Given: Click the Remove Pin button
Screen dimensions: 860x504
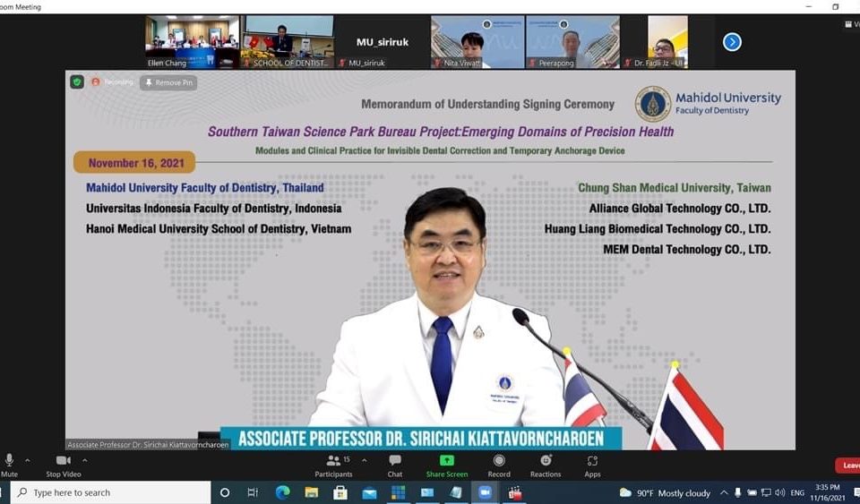Looking at the screenshot, I should click(x=168, y=82).
